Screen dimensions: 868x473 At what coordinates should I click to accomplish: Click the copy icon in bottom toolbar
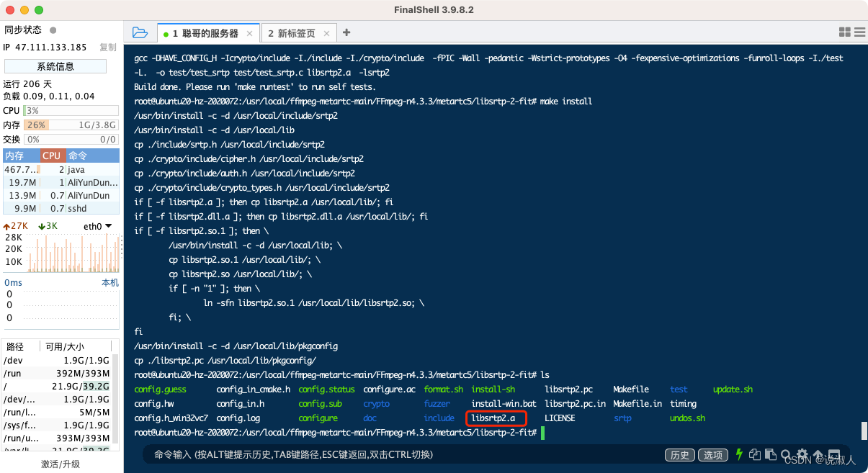pos(755,454)
